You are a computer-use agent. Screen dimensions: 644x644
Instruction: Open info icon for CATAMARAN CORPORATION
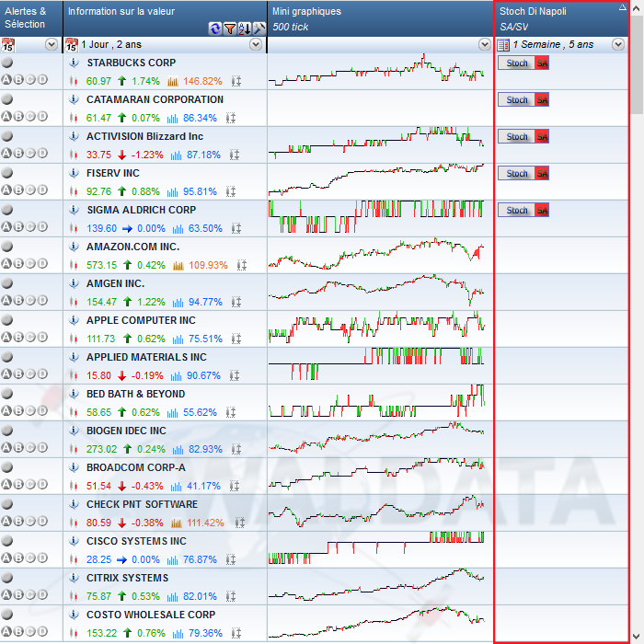click(74, 99)
